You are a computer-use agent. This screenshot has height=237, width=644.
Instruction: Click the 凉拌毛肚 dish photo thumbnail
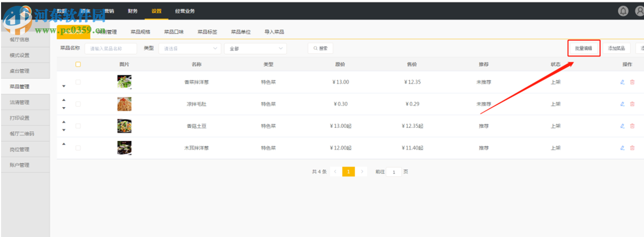pos(124,104)
